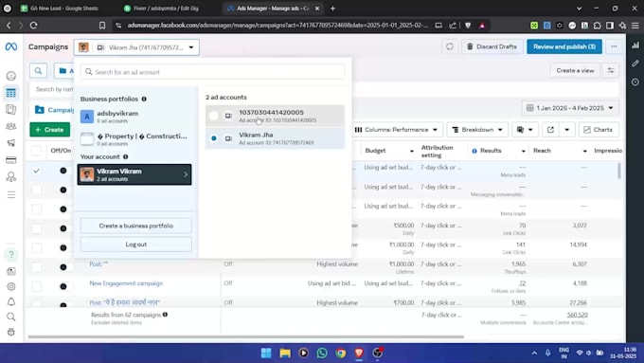Screen dimensions: 644x363
Task: Open Columns: Performance dropdown
Action: (x=396, y=130)
